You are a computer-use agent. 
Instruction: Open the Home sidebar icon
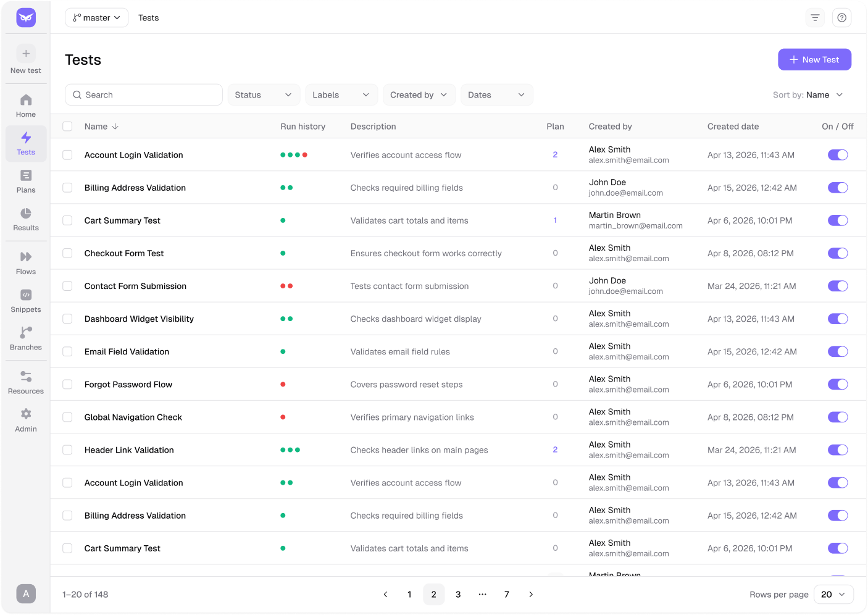26,100
